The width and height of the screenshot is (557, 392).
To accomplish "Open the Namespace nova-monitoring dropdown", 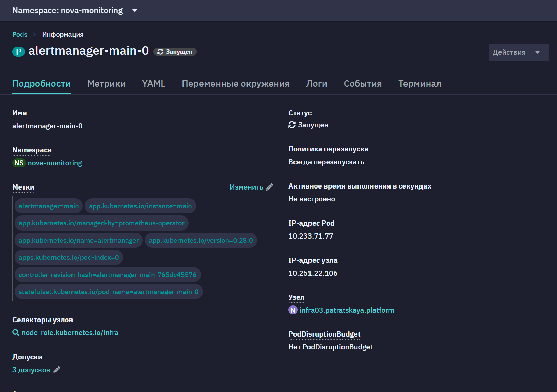I will coord(75,10).
